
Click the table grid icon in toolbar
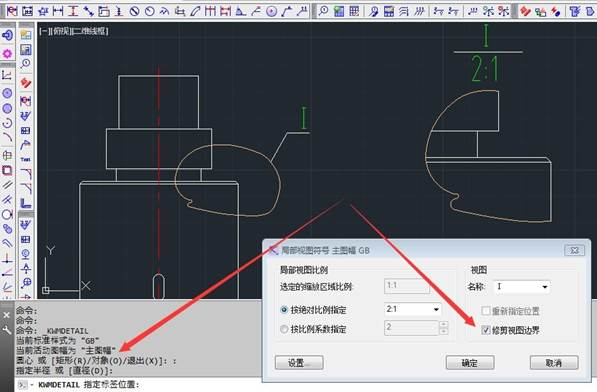354,11
